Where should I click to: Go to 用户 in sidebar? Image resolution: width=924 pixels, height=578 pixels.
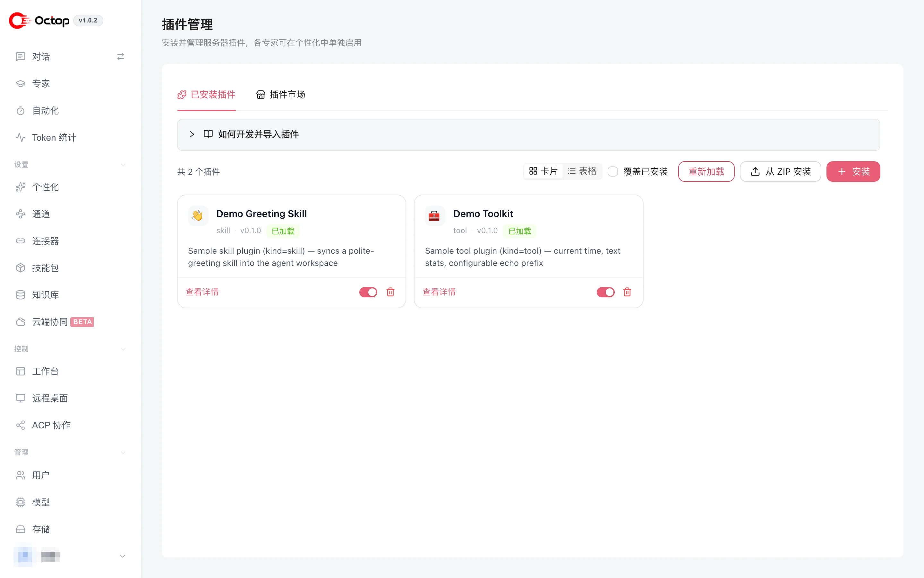point(41,475)
